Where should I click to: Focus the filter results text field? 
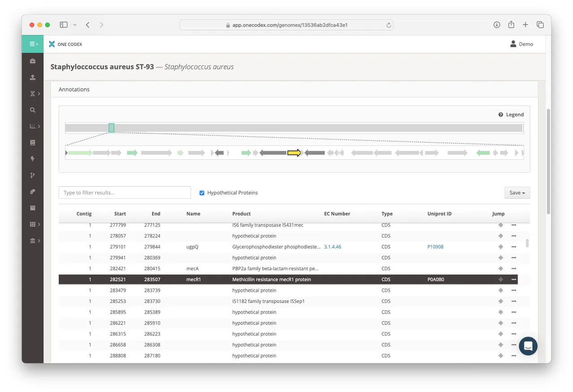pyautogui.click(x=125, y=192)
